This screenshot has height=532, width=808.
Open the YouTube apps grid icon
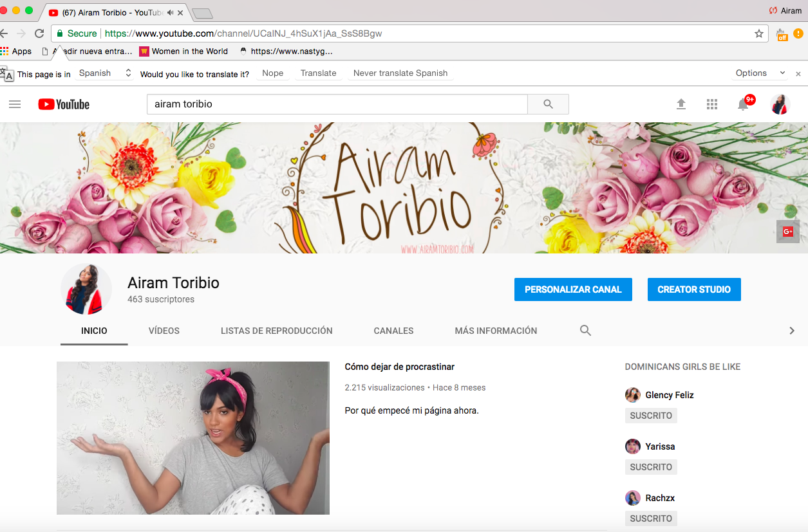[712, 104]
